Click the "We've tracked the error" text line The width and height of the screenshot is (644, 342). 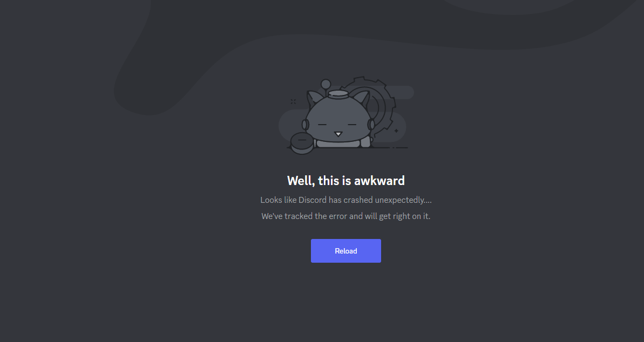point(346,216)
